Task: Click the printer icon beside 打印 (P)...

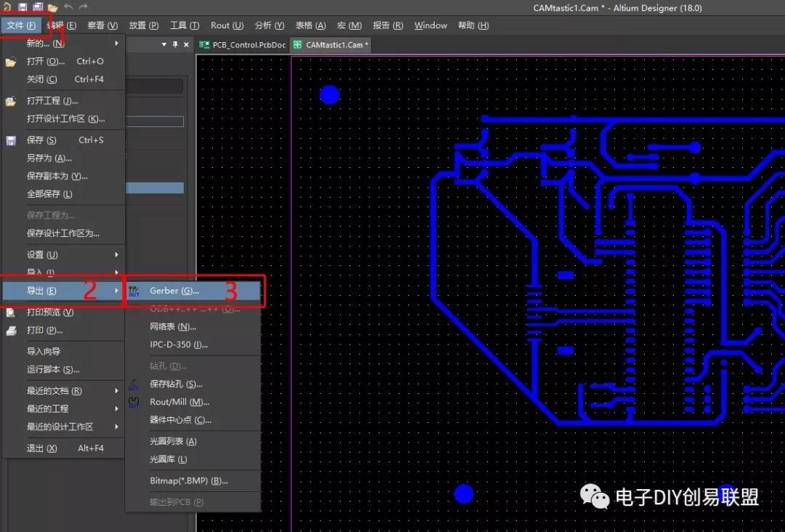Action: pos(10,331)
